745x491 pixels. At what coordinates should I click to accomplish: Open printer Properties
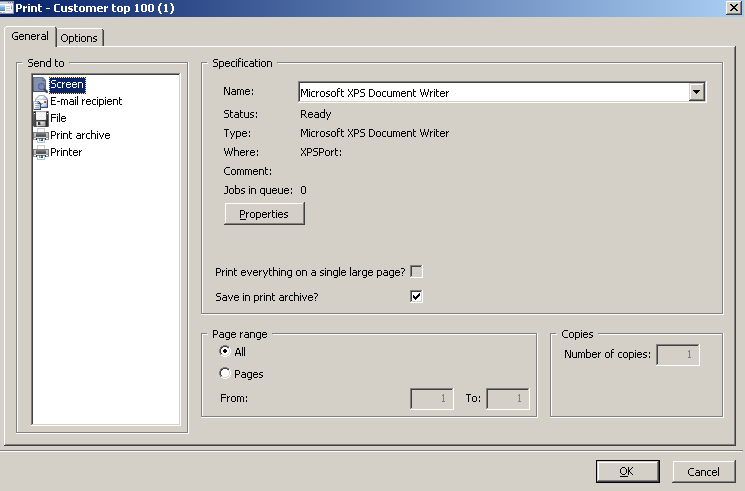coord(264,214)
